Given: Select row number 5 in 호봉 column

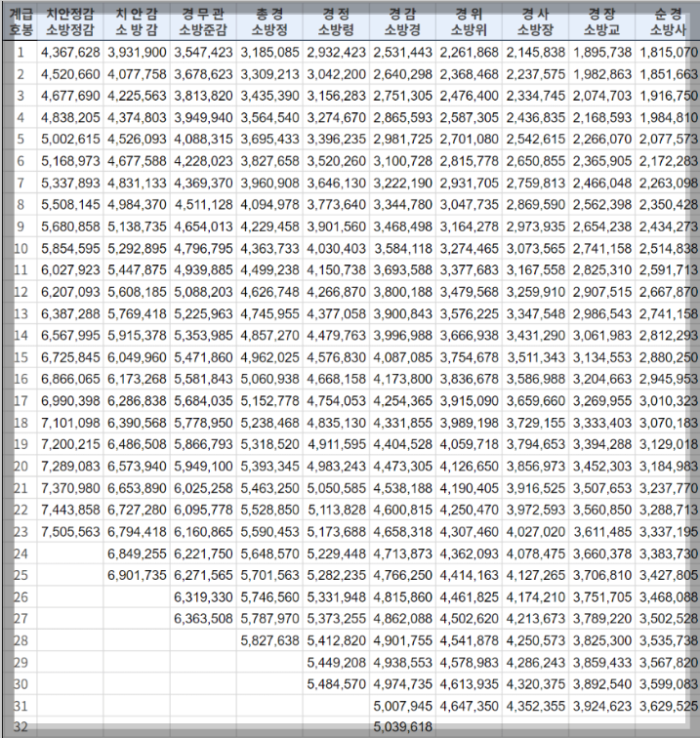Looking at the screenshot, I should pyautogui.click(x=21, y=140).
